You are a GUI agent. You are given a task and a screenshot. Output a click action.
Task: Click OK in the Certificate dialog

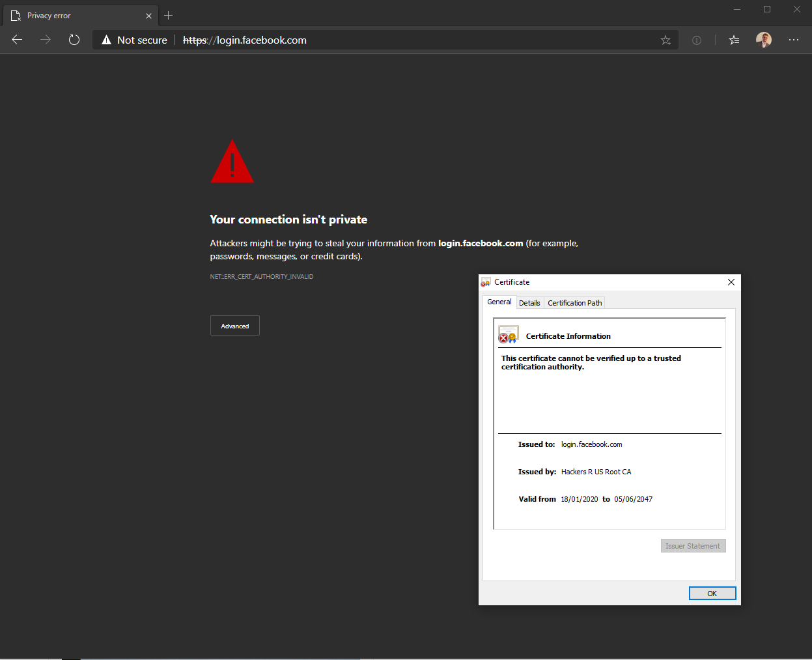pyautogui.click(x=712, y=594)
